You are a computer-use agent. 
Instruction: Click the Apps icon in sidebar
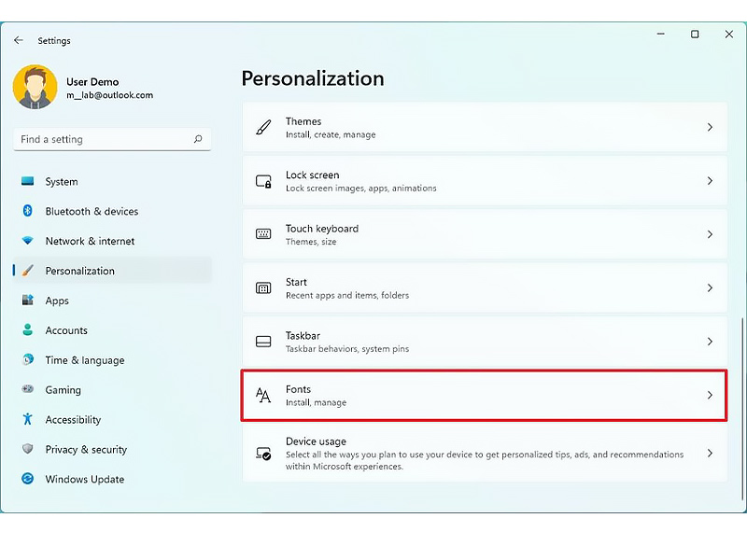(x=28, y=301)
